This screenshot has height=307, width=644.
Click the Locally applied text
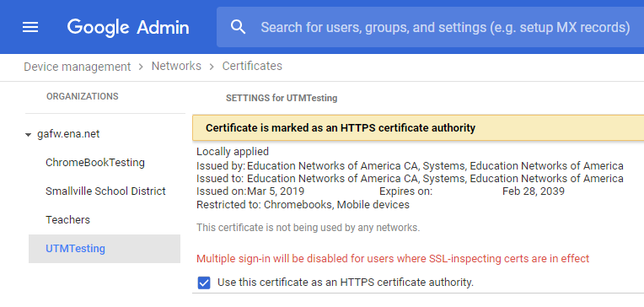point(233,152)
